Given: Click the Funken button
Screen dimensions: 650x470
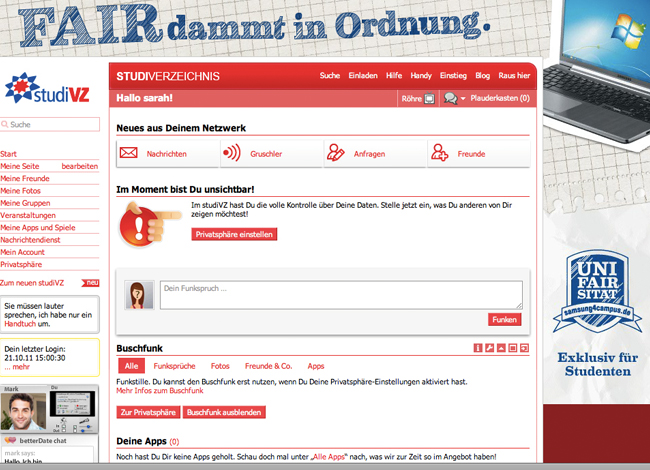Looking at the screenshot, I should point(504,320).
